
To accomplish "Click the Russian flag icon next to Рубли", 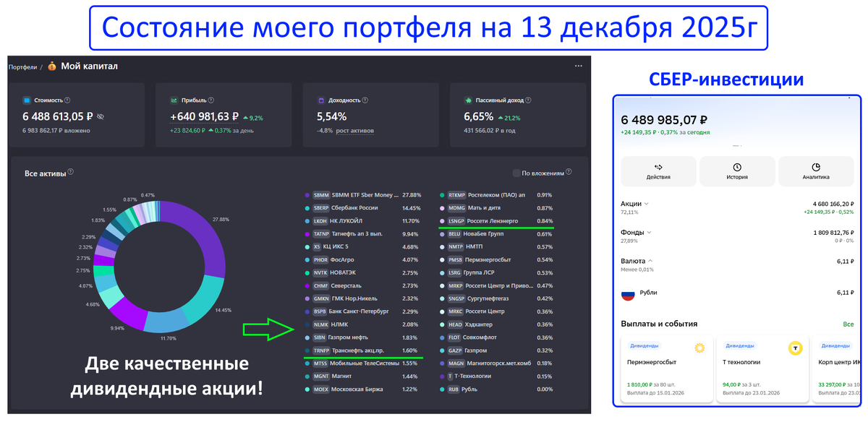I will pyautogui.click(x=628, y=294).
